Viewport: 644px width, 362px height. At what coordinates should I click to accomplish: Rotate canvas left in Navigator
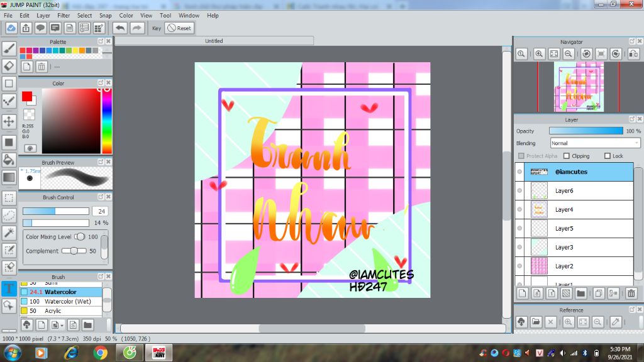(587, 54)
